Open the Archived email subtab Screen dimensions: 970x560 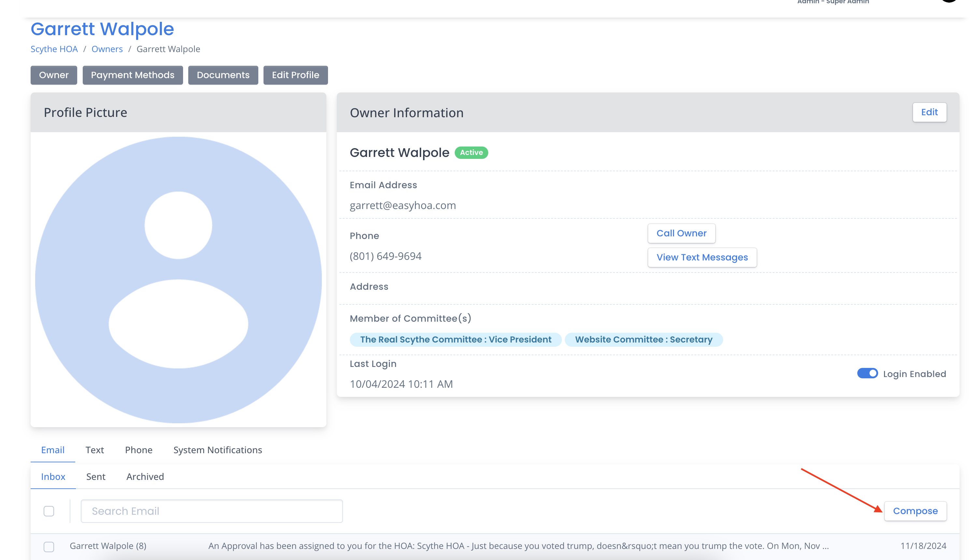[x=145, y=476]
